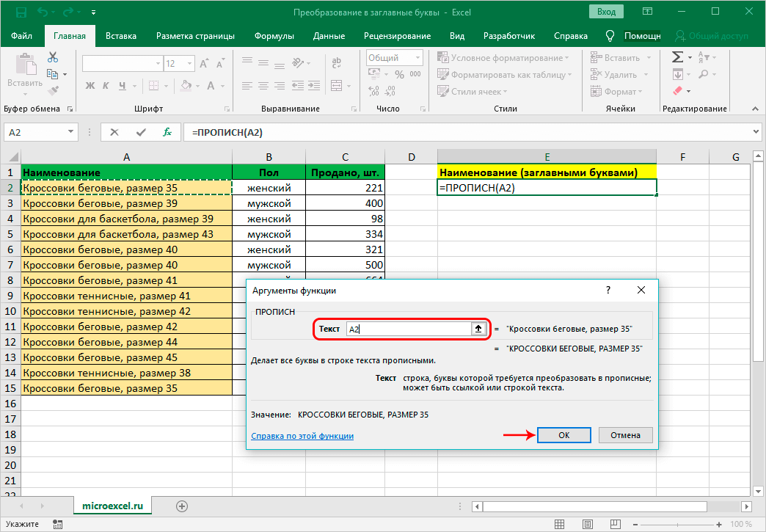Expand the Name Box dropdown arrow
Viewport: 766px width, 532px height.
pos(71,132)
